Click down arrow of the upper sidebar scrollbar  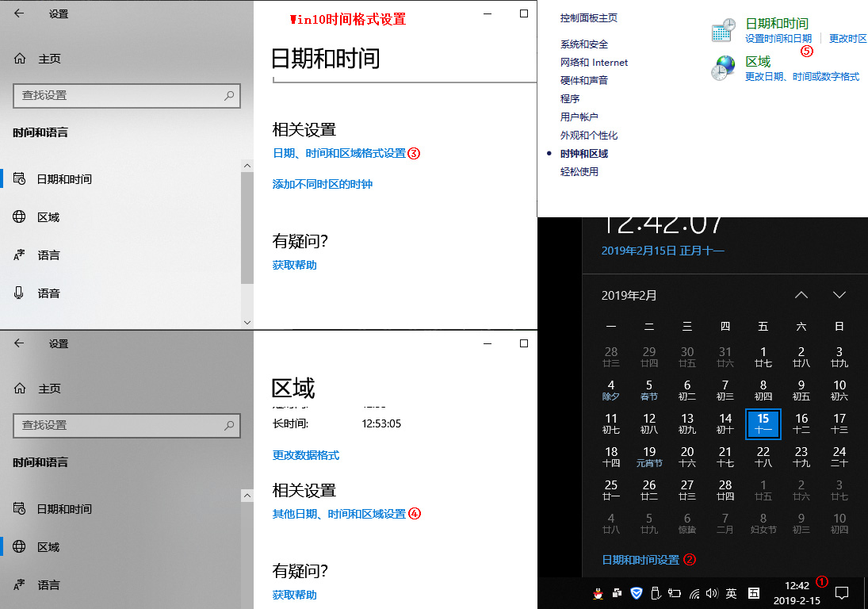[x=247, y=322]
